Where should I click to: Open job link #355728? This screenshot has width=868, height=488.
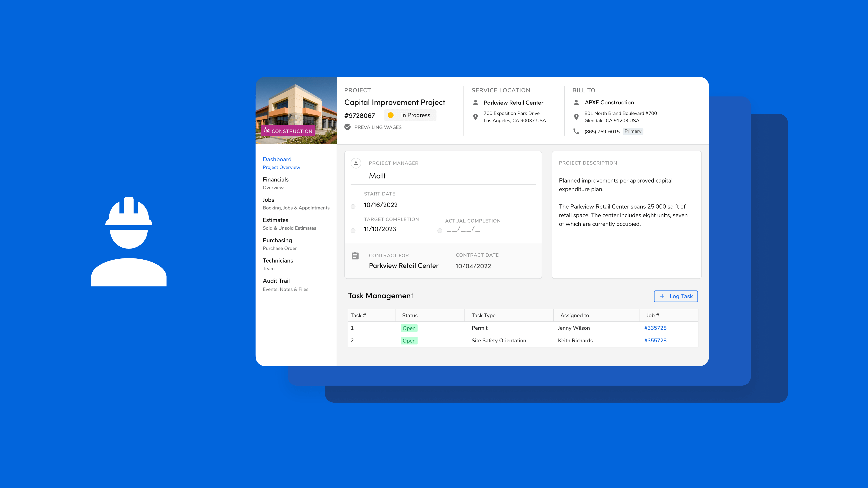[655, 340]
